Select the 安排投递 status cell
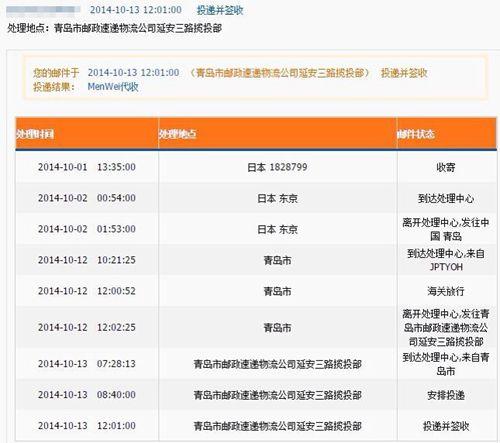Image resolution: width=500 pixels, height=443 pixels. pos(446,395)
